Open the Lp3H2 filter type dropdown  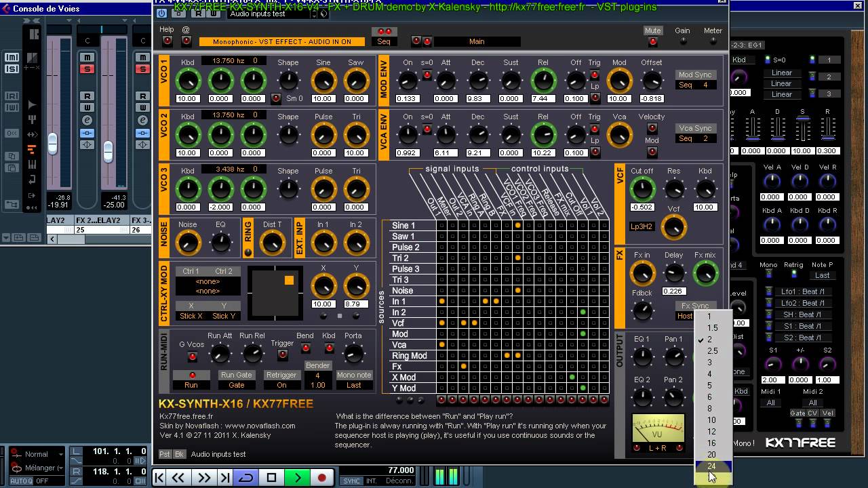tap(642, 226)
